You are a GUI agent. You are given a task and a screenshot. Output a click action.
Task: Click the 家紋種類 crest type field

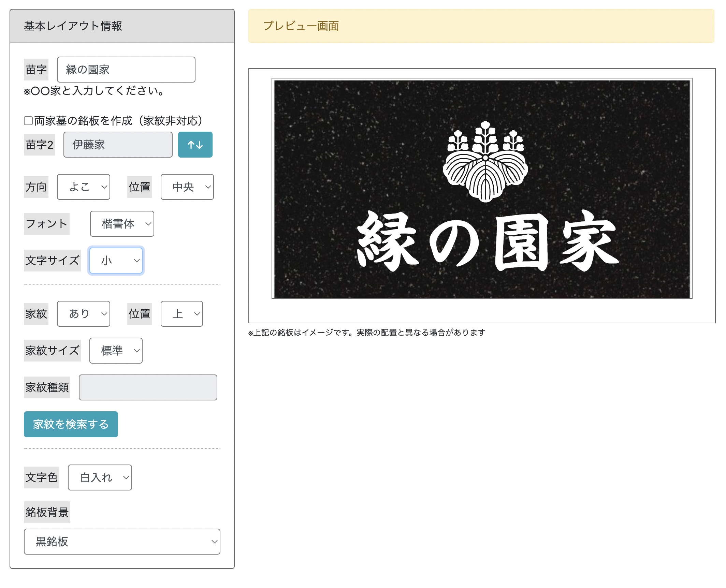(x=148, y=387)
